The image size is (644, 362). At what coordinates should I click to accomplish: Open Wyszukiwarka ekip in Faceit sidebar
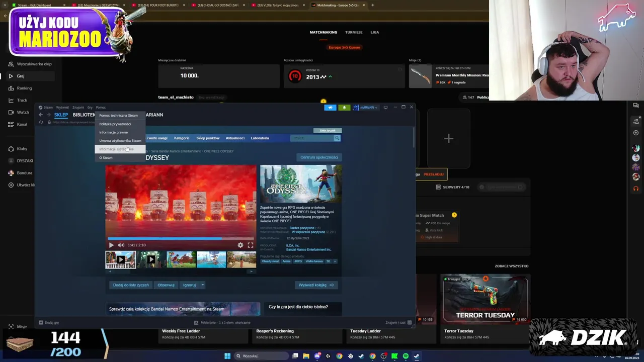click(x=30, y=64)
